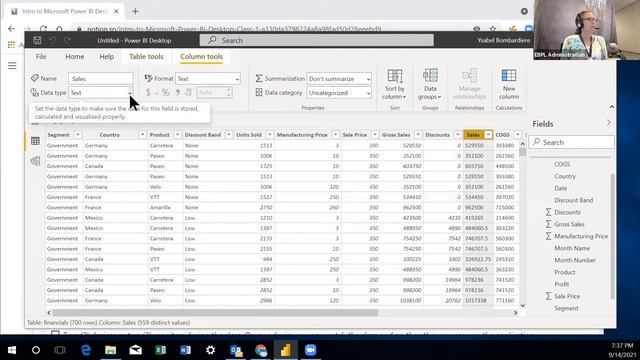Open Excel from the taskbar
The height and width of the screenshot is (360, 640).
[160, 350]
